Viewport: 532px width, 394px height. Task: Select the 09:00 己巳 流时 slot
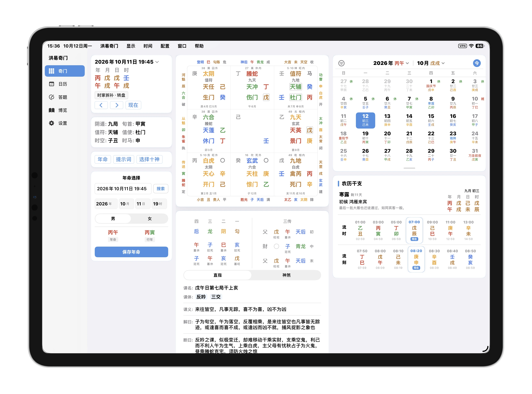[x=432, y=230]
